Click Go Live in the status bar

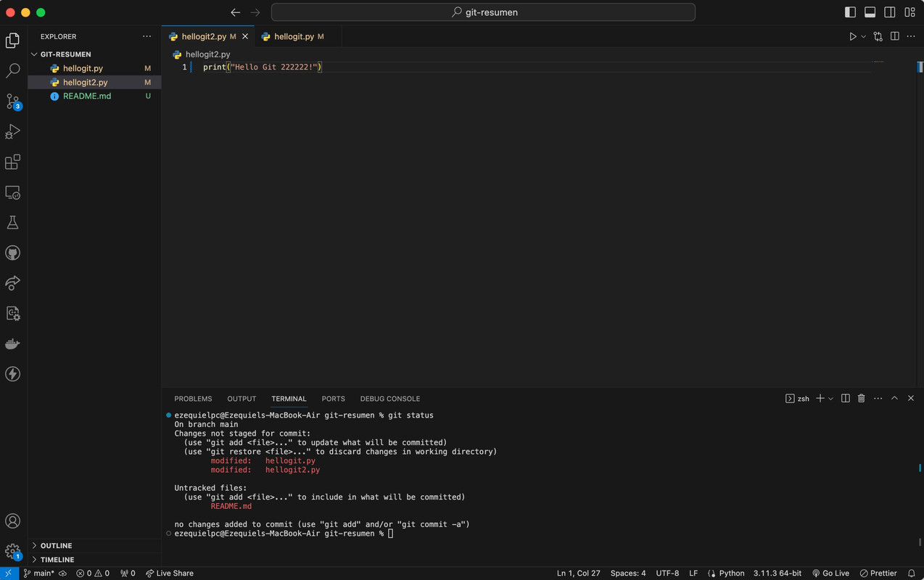831,573
